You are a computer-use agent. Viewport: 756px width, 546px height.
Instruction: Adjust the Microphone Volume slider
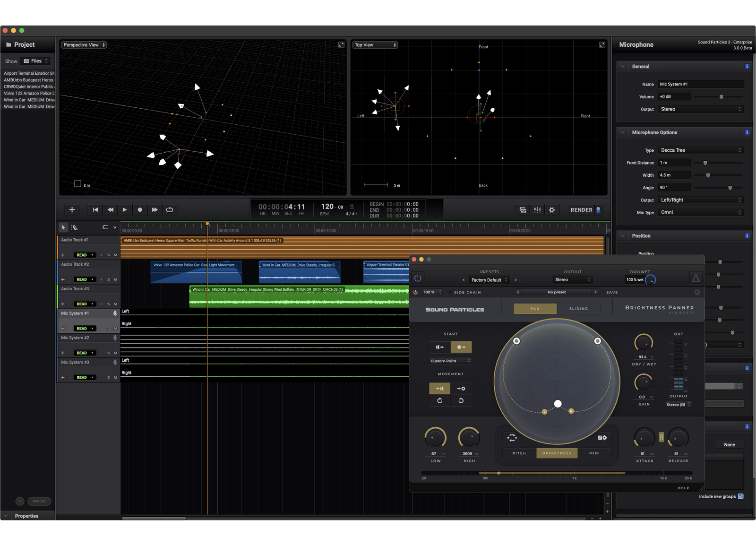coord(721,97)
